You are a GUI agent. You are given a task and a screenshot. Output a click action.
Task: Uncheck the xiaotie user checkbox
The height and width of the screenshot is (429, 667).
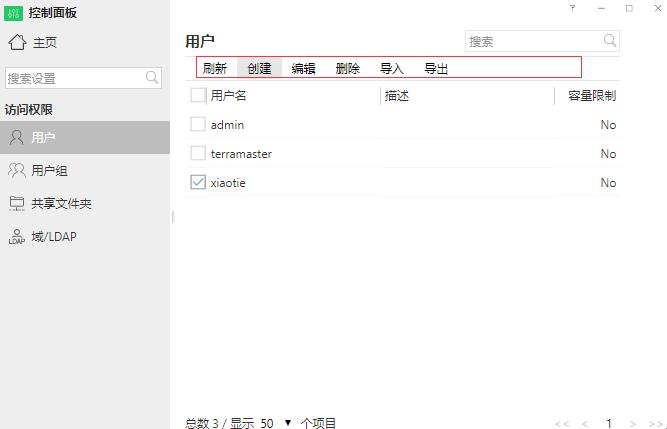tap(198, 183)
